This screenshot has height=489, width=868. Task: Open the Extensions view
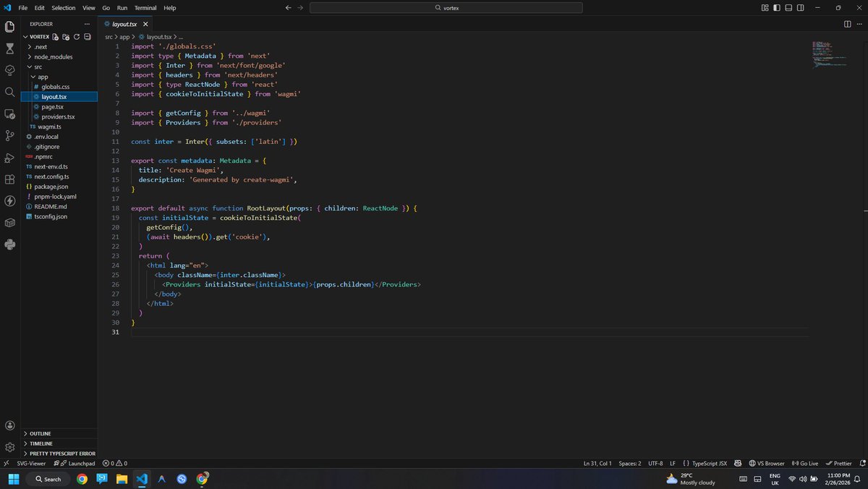[x=10, y=179]
